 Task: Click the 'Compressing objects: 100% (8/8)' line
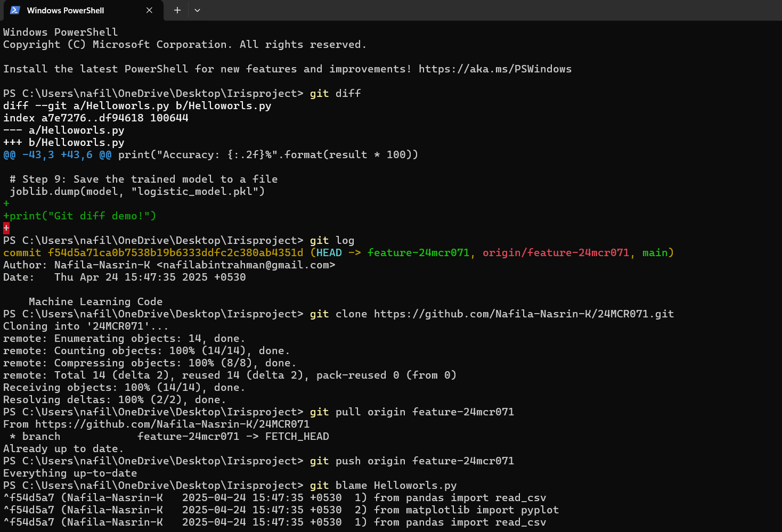150,363
